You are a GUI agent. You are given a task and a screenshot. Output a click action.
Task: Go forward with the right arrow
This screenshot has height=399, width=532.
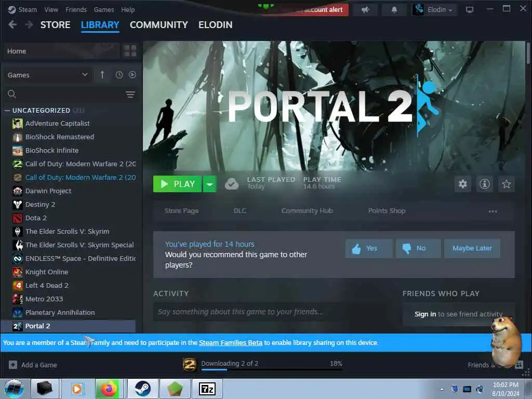coord(29,24)
